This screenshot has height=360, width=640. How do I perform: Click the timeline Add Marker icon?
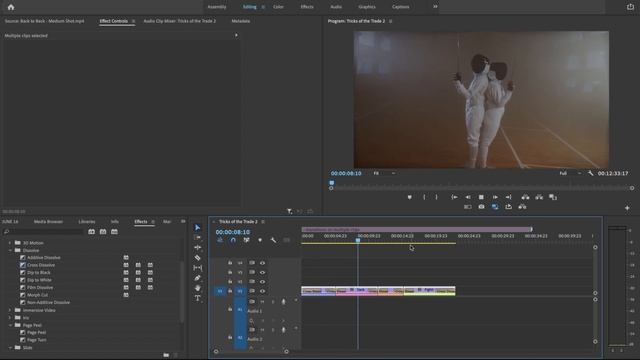point(260,240)
